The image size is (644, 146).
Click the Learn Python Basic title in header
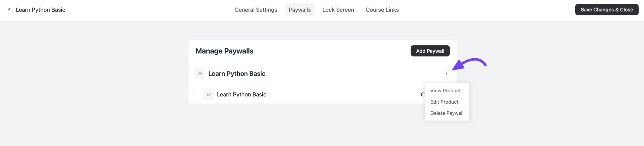pos(41,10)
